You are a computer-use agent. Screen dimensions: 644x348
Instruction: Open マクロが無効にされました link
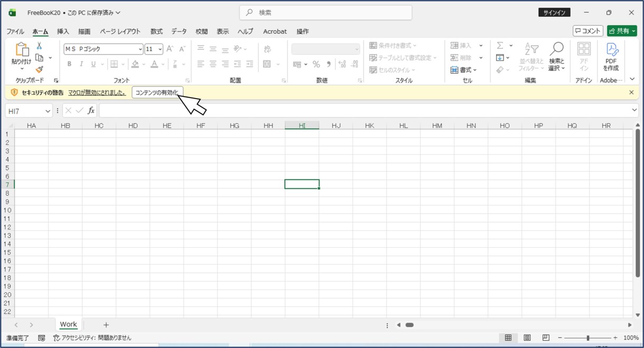click(x=97, y=92)
